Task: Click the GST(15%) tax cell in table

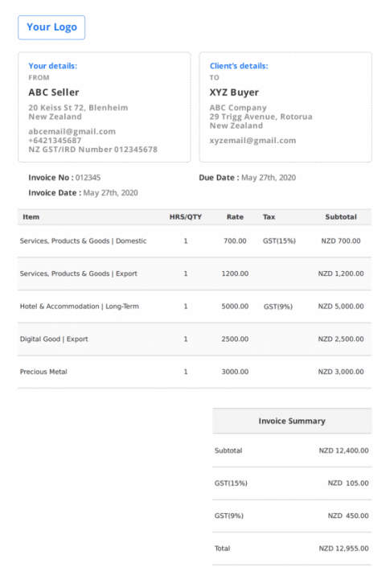Action: coord(279,241)
